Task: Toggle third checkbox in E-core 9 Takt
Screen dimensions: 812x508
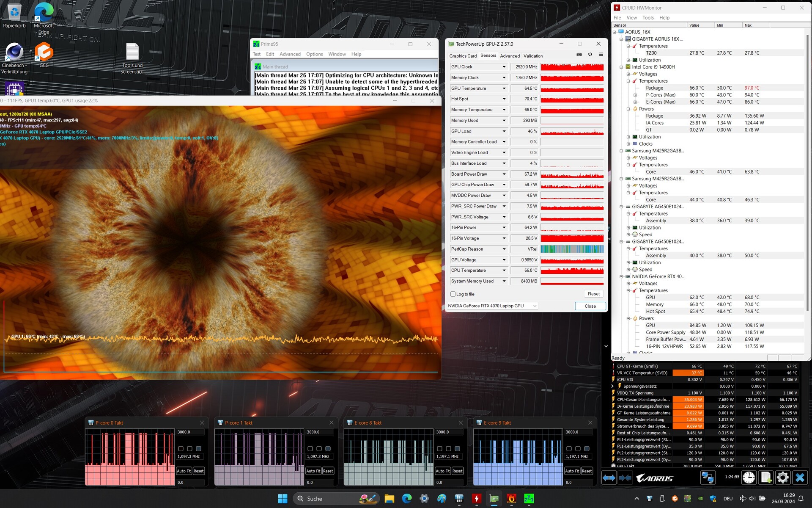Action: 587,448
